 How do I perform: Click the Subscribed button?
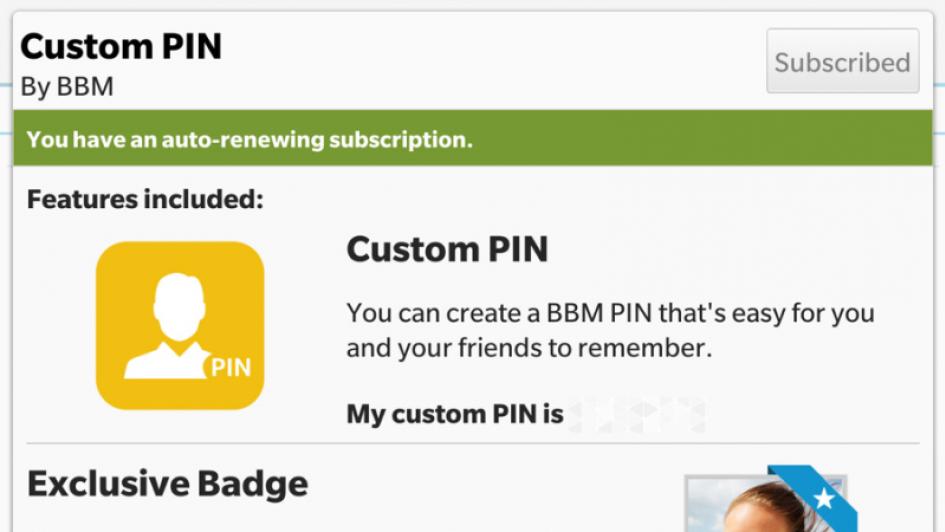[x=843, y=61]
